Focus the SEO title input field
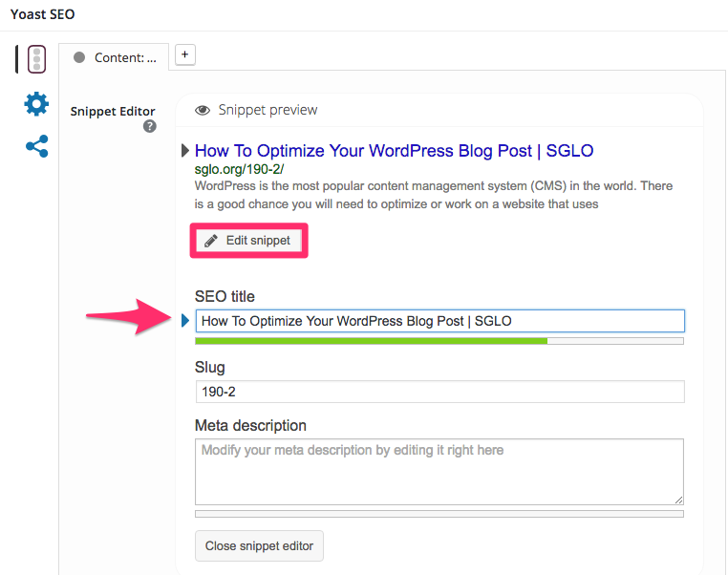Image resolution: width=728 pixels, height=575 pixels. click(439, 321)
